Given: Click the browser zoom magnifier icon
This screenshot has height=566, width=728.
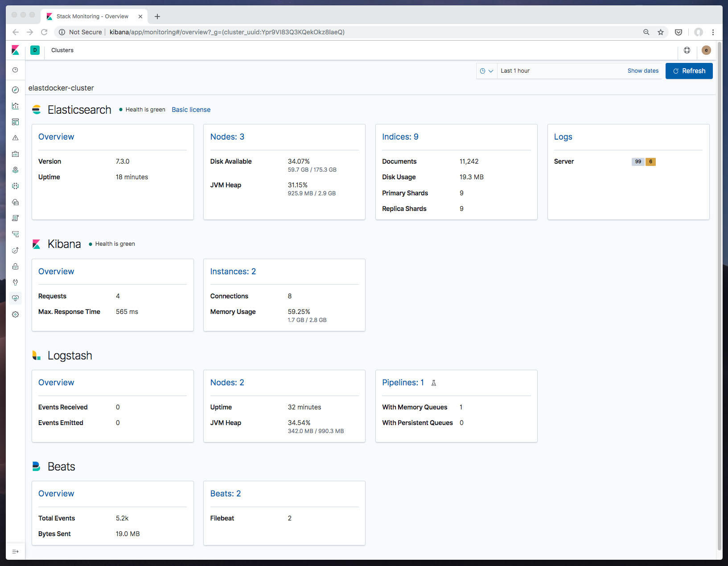Looking at the screenshot, I should (646, 32).
